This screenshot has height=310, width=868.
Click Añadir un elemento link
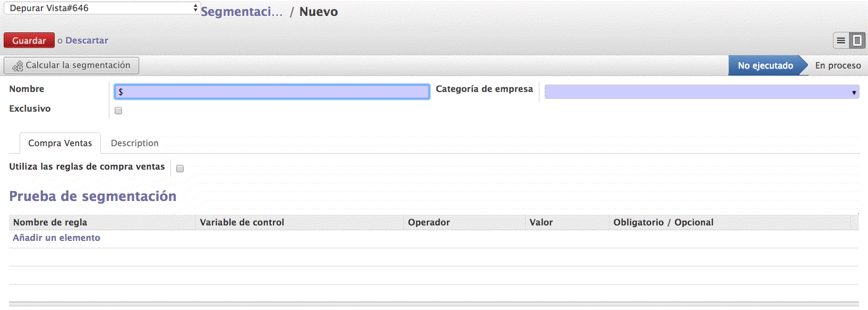coord(56,238)
